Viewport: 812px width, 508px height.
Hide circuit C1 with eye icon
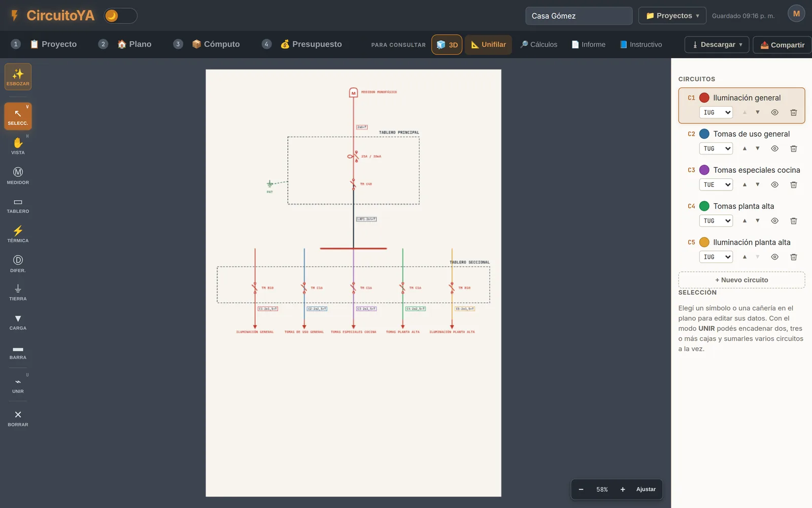(x=774, y=112)
